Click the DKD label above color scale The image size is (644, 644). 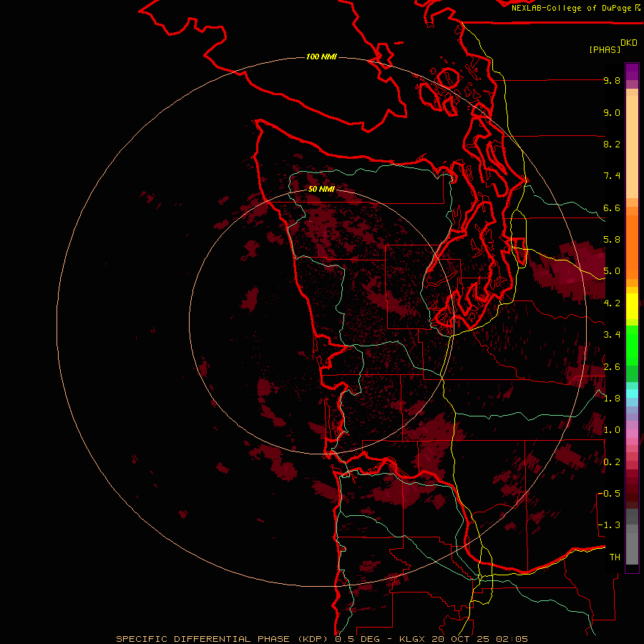coord(629,43)
